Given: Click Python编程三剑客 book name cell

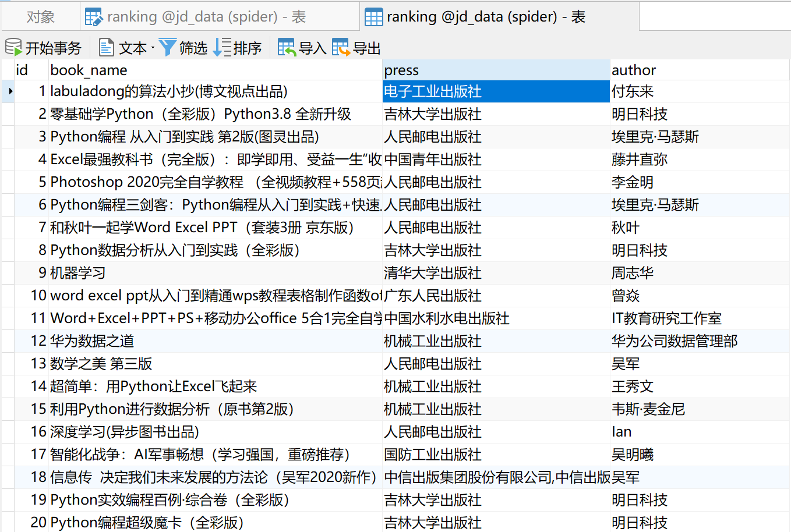Looking at the screenshot, I should click(x=215, y=205).
